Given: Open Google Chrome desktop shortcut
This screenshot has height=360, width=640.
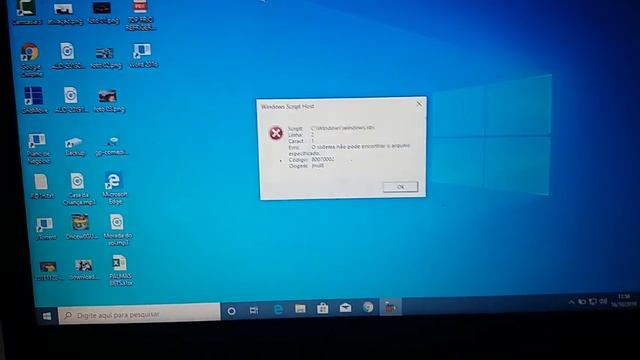Looking at the screenshot, I should [31, 60].
